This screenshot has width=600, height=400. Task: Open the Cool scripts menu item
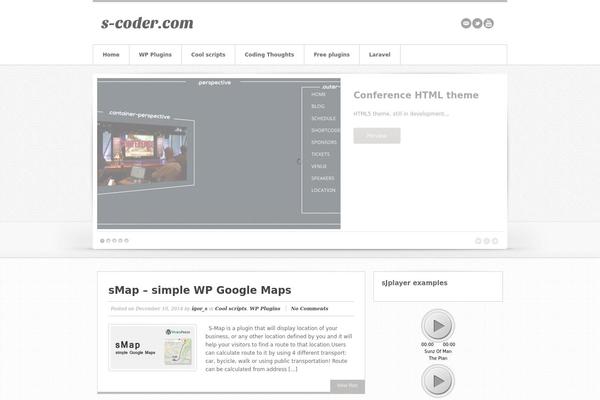pos(208,55)
